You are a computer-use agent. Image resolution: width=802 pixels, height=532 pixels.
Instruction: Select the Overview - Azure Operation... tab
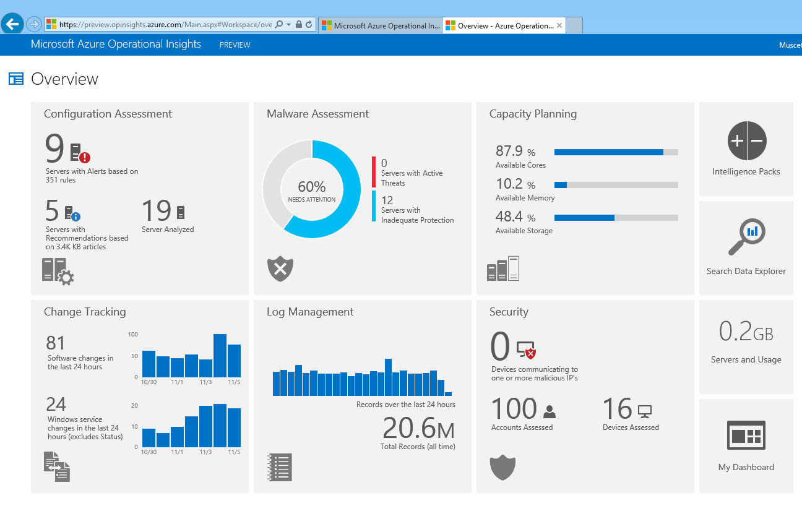coord(500,26)
